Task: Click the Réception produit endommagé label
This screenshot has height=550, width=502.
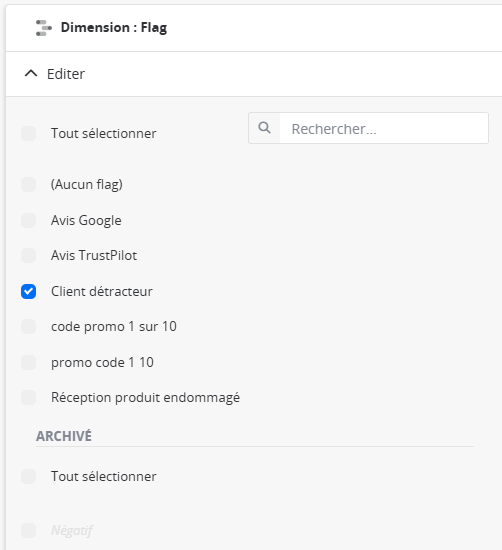Action: pyautogui.click(x=146, y=398)
